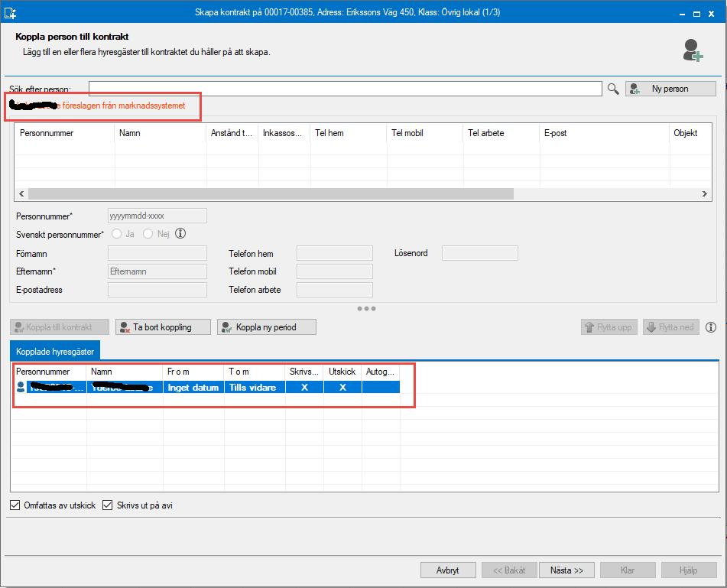Image resolution: width=727 pixels, height=588 pixels.
Task: Click the E-post column header
Action: coord(605,133)
